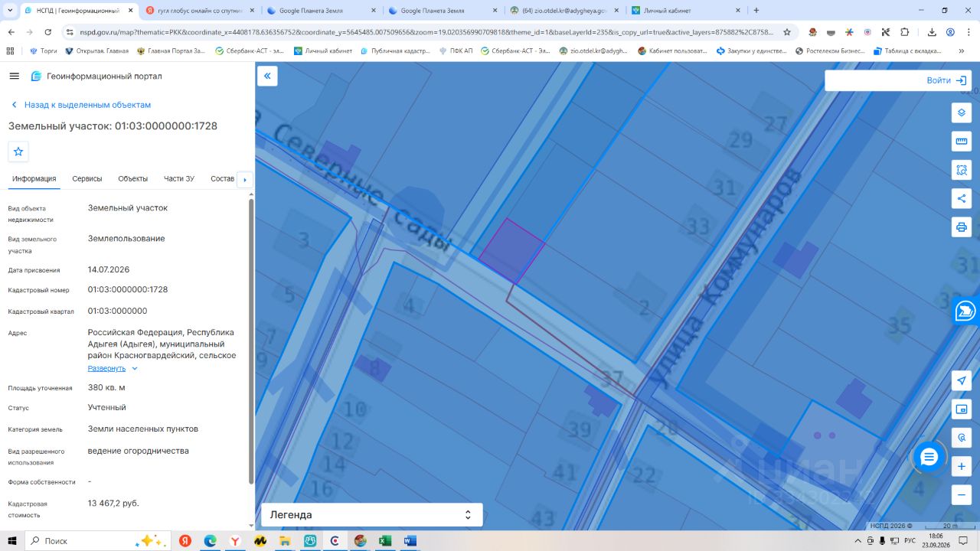The image size is (980, 551).
Task: Collapse the side panel with double chevron
Action: 267,76
